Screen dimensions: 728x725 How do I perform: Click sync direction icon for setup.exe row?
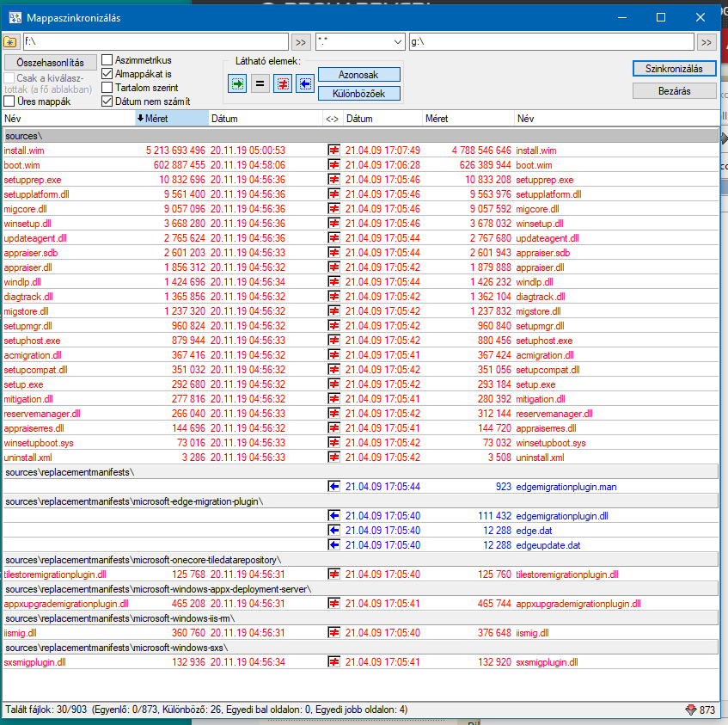(333, 384)
